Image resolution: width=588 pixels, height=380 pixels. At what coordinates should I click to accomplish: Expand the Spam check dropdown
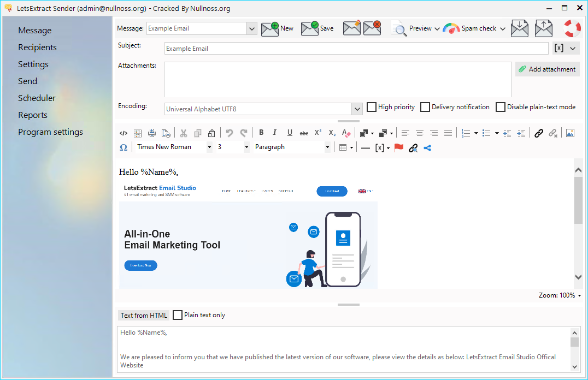(503, 29)
